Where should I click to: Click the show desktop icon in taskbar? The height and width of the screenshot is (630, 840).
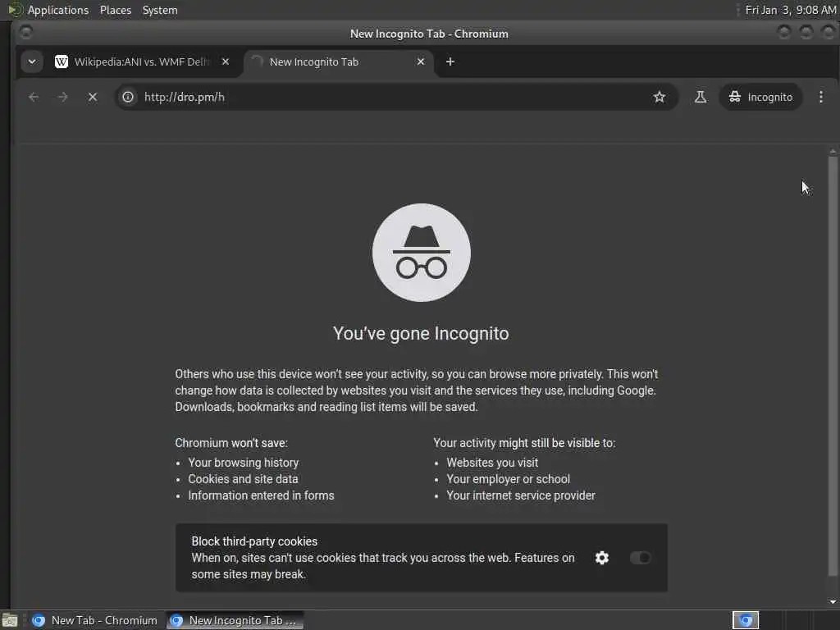tap(10, 620)
